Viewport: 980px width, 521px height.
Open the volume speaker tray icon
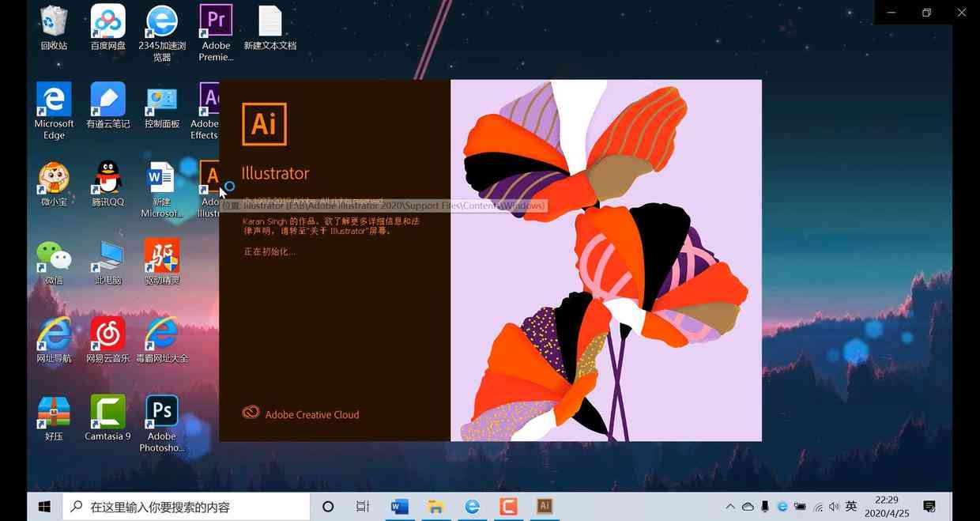point(834,507)
